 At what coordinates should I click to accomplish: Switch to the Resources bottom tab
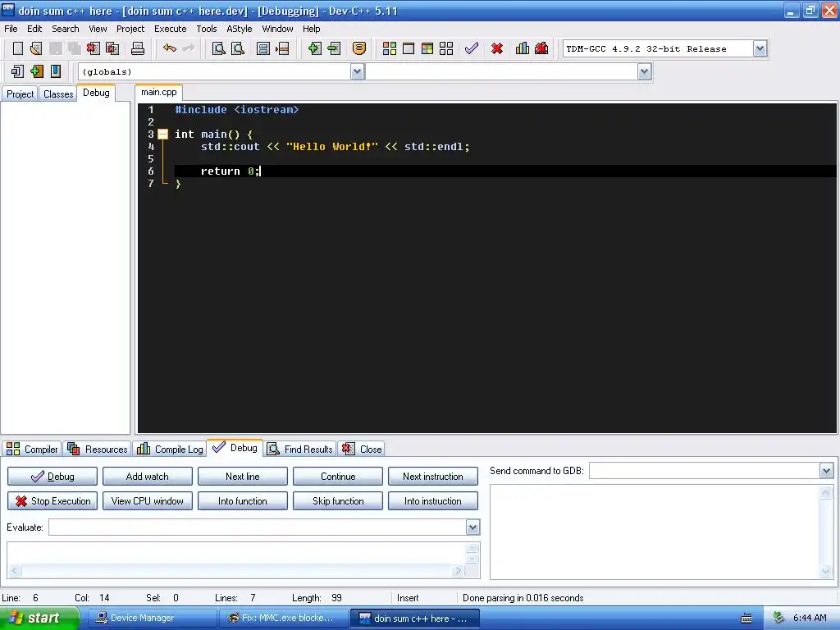click(x=98, y=449)
